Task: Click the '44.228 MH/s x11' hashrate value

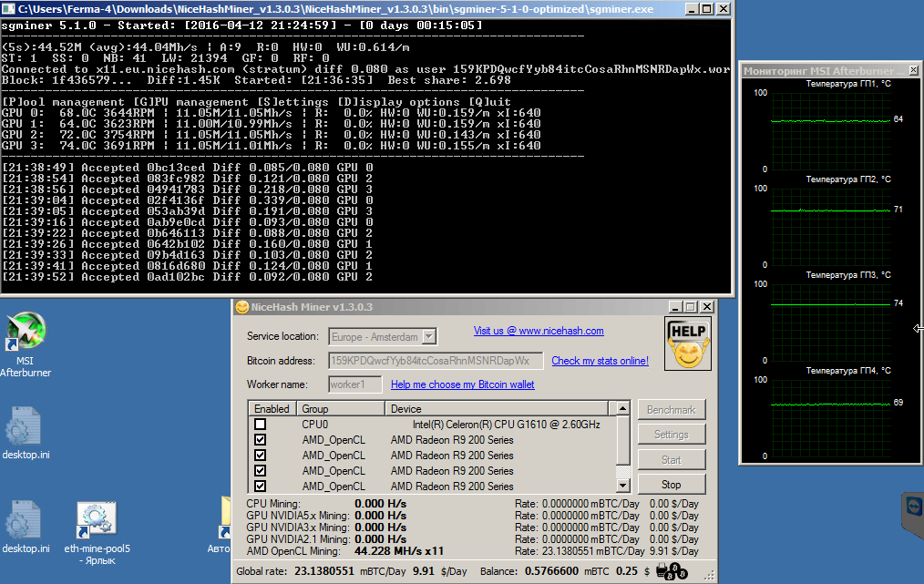Action: pyautogui.click(x=399, y=551)
